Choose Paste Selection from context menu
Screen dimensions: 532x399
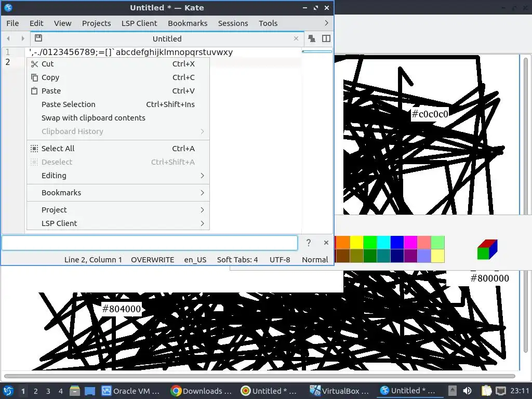118,104
